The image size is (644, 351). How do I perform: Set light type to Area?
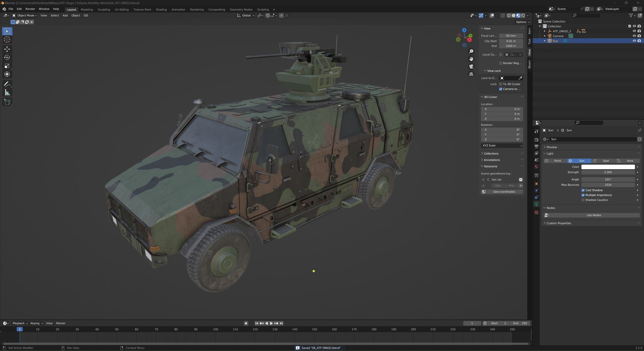click(628, 161)
